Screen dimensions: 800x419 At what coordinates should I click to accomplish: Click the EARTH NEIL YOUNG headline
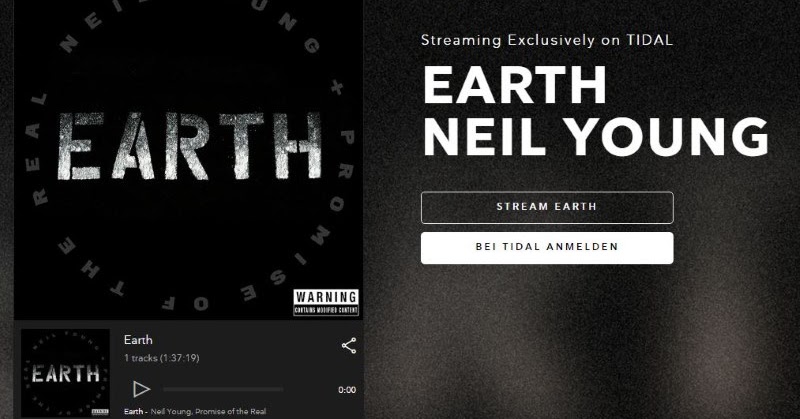click(x=595, y=111)
